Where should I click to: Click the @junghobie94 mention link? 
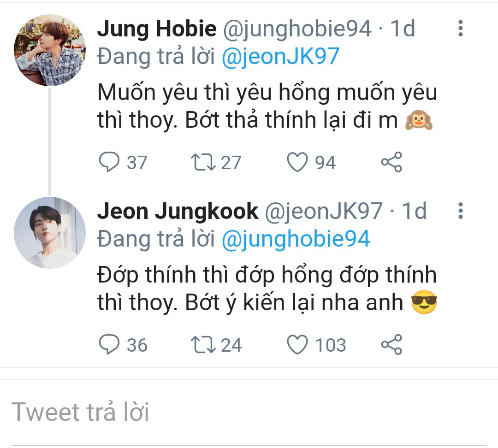tap(296, 239)
